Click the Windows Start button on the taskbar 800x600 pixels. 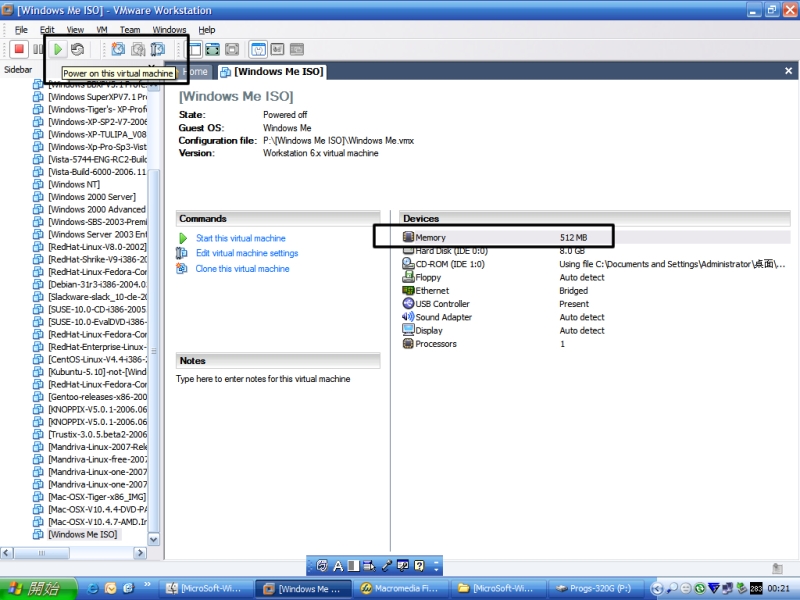(38, 588)
